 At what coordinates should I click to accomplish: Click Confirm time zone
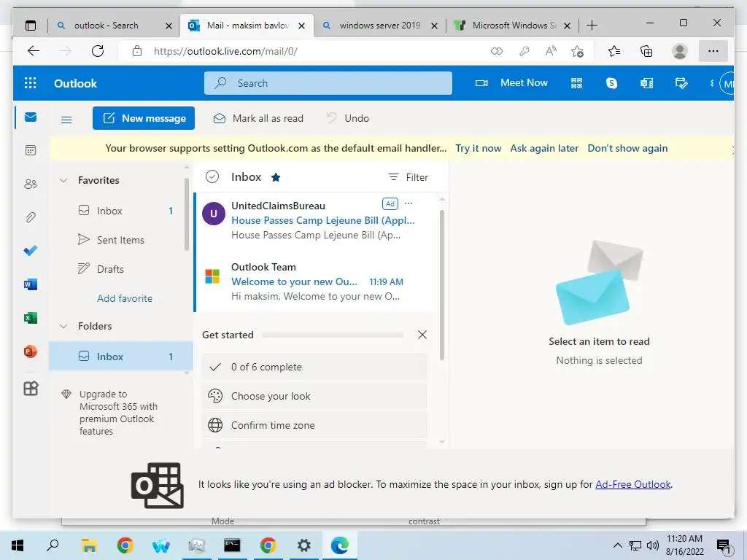tap(314, 425)
